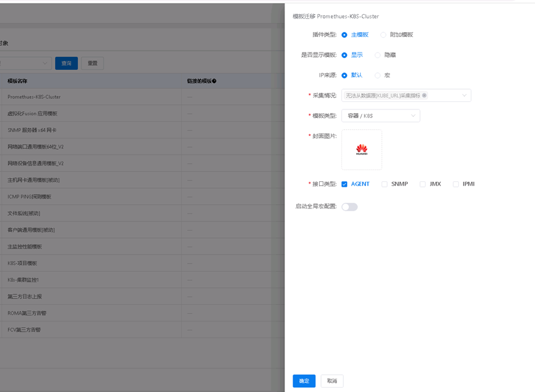The height and width of the screenshot is (392, 535).
Task: Select the ROMA第三方告警 row
Action: 142,313
